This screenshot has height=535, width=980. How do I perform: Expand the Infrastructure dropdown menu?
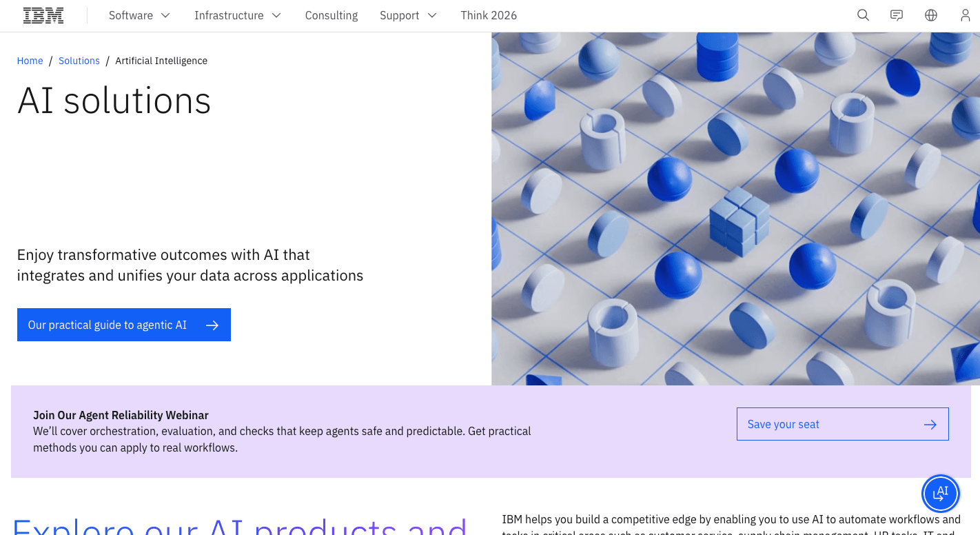pyautogui.click(x=238, y=14)
